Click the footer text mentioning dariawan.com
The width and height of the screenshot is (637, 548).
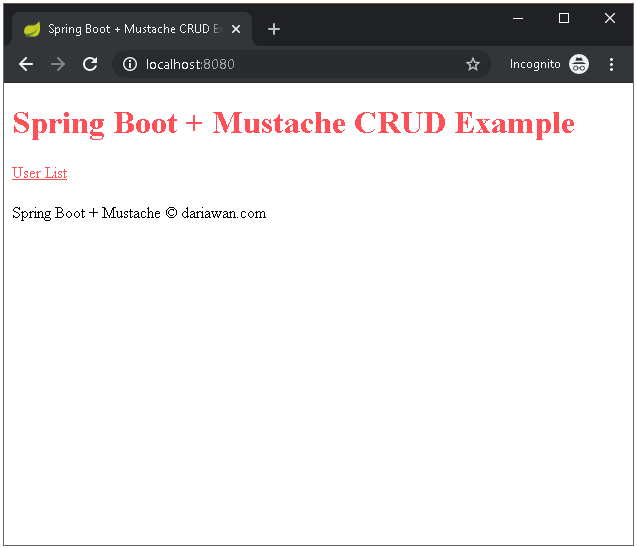pyautogui.click(x=139, y=213)
